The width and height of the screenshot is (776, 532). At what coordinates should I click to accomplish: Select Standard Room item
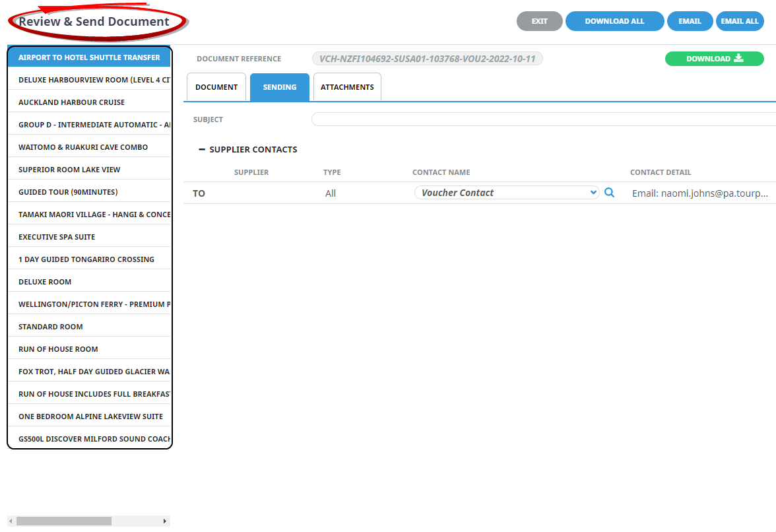pyautogui.click(x=89, y=327)
